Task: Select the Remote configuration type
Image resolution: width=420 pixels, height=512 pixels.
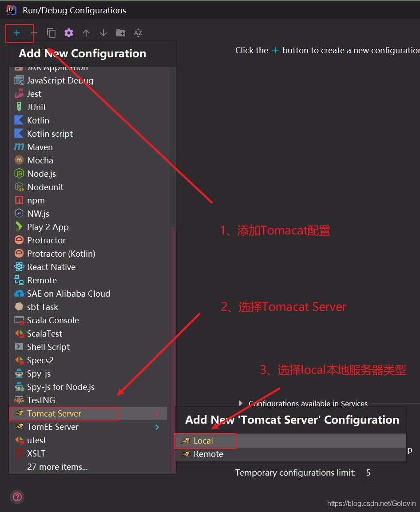Action: [88, 281]
